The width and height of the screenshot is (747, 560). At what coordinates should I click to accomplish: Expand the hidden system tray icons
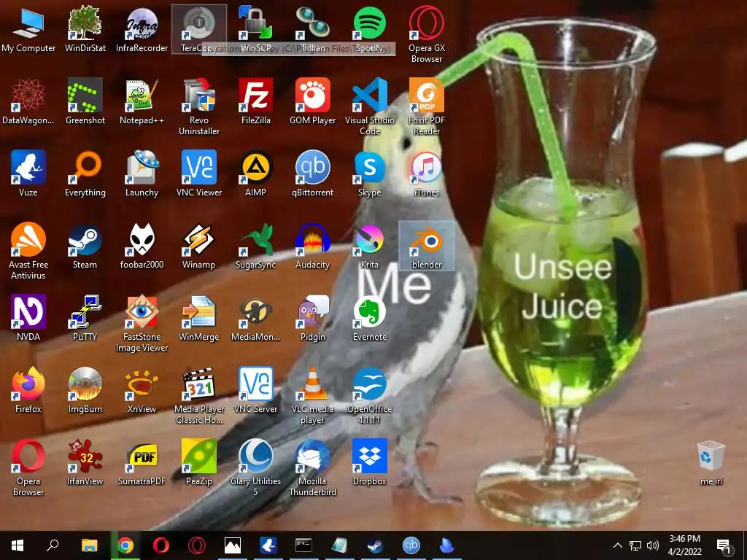coord(617,545)
